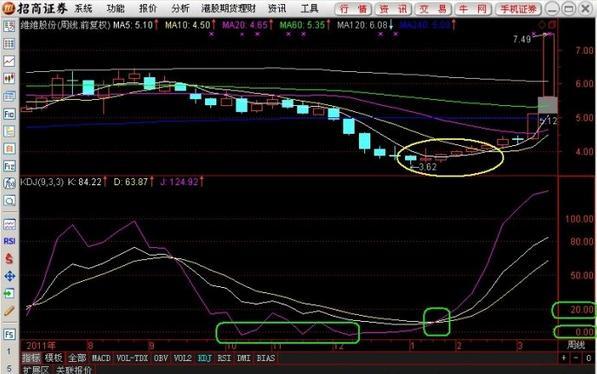The width and height of the screenshot is (597, 374).
Task: Click the Fs icon in sidebar
Action: tap(9, 334)
